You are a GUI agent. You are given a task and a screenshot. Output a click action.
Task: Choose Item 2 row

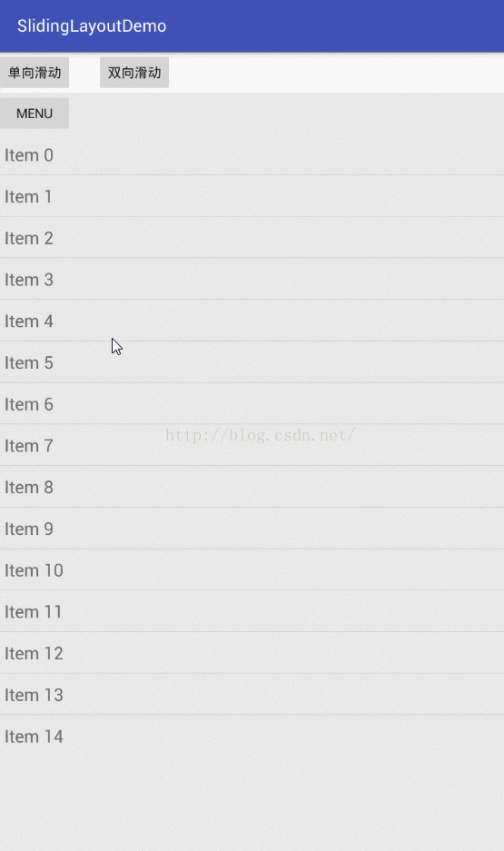click(x=252, y=238)
